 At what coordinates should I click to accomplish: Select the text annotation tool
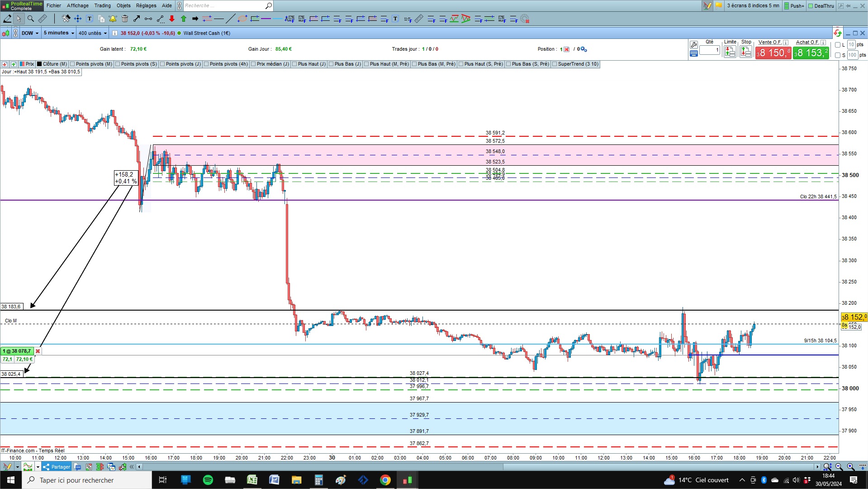point(90,19)
